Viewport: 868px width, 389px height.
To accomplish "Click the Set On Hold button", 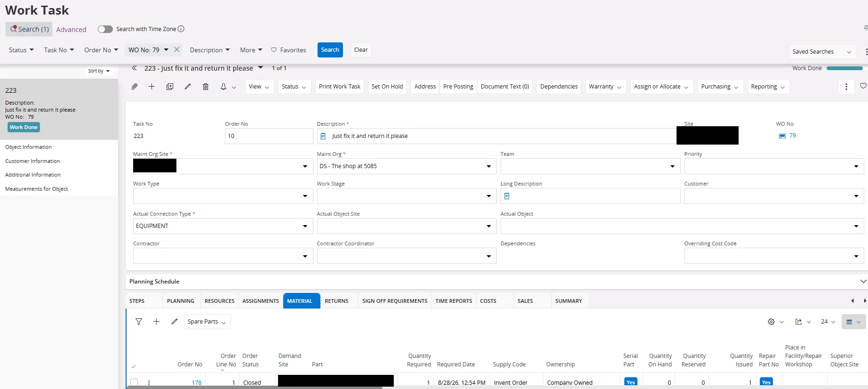I will 387,87.
